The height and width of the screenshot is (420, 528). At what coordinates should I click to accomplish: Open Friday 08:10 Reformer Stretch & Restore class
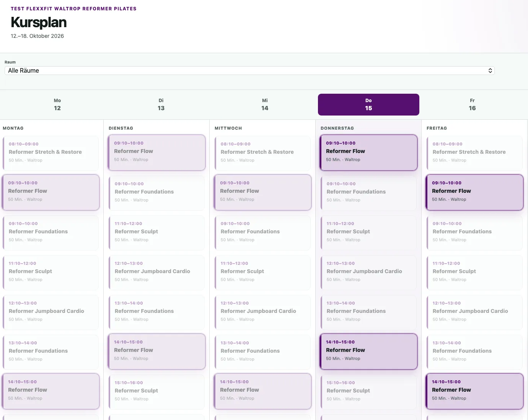click(475, 153)
